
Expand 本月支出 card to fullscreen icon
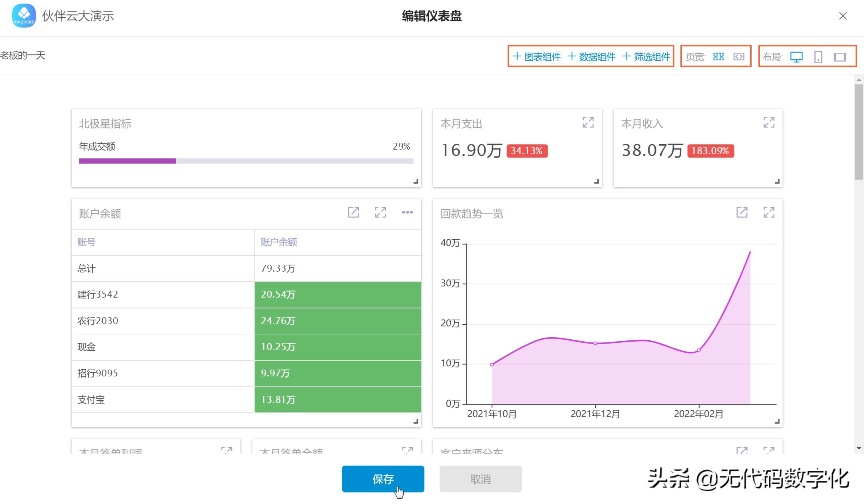(588, 122)
